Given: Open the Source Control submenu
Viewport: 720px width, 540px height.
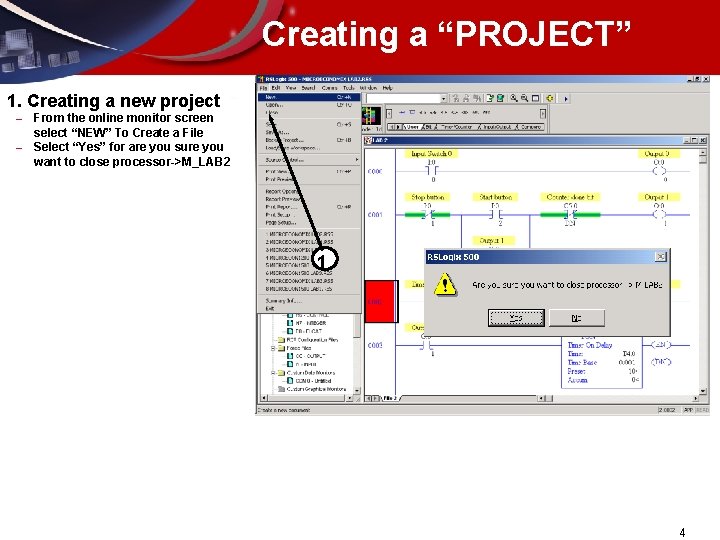Looking at the screenshot, I should coord(309,160).
